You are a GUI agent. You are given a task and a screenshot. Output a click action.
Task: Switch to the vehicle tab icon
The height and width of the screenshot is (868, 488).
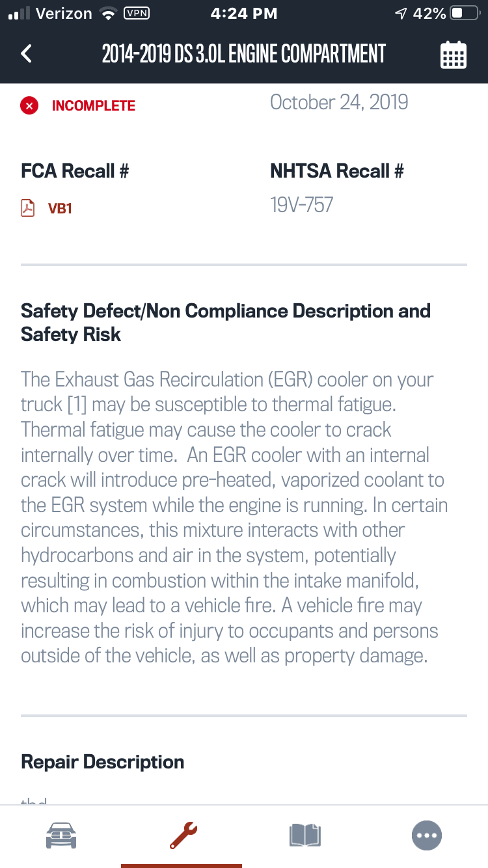click(61, 835)
